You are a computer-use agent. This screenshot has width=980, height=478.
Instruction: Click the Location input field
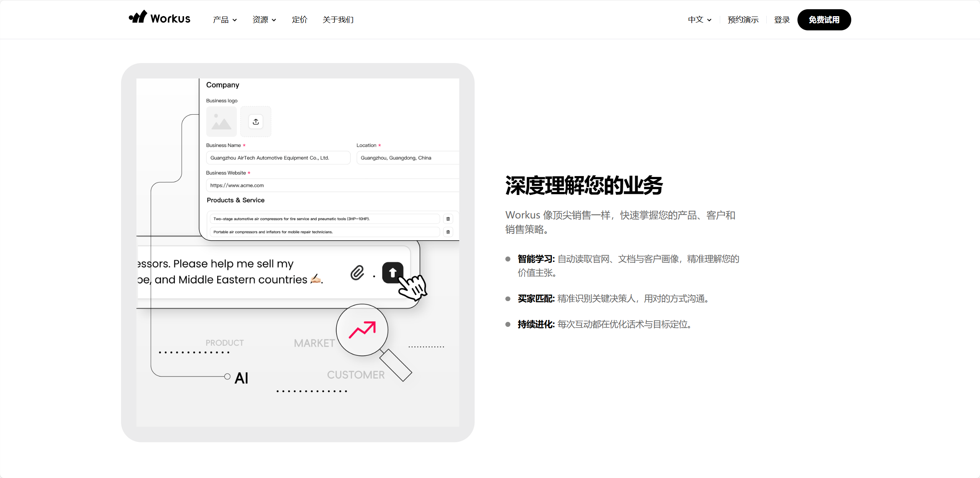pyautogui.click(x=408, y=158)
